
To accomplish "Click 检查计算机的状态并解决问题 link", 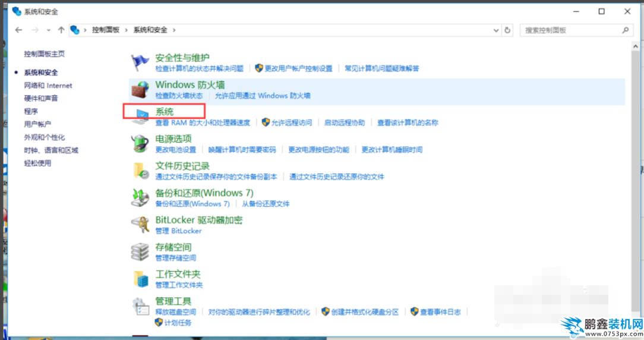I will click(200, 69).
